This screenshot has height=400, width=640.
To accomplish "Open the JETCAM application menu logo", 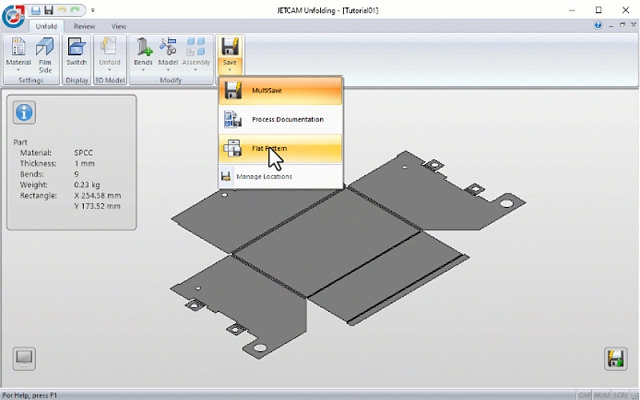I will (x=13, y=16).
